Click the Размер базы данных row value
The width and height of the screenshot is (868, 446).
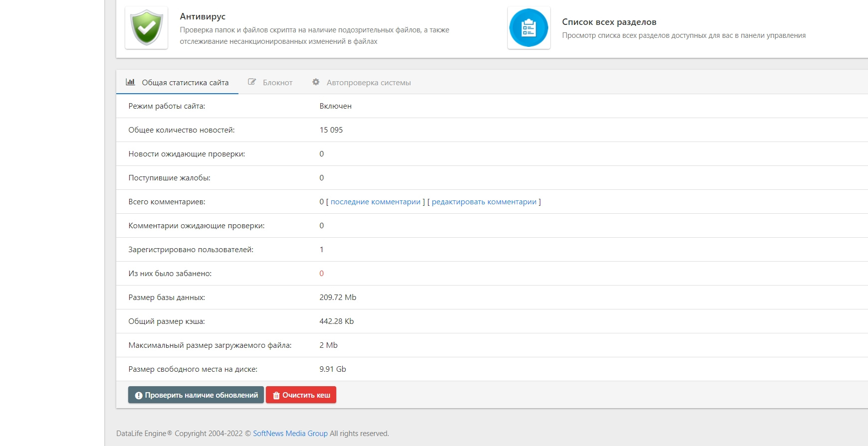[x=338, y=297]
